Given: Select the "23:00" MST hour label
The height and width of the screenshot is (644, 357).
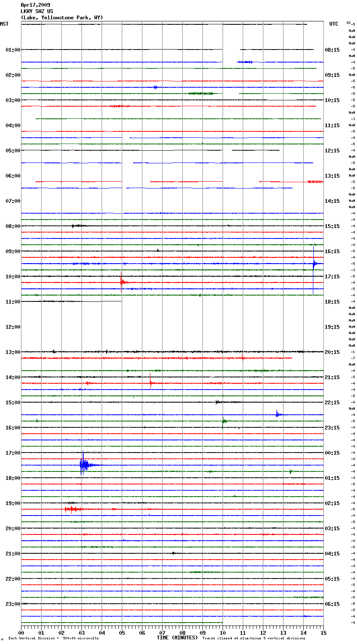Looking at the screenshot, I should point(13,604).
